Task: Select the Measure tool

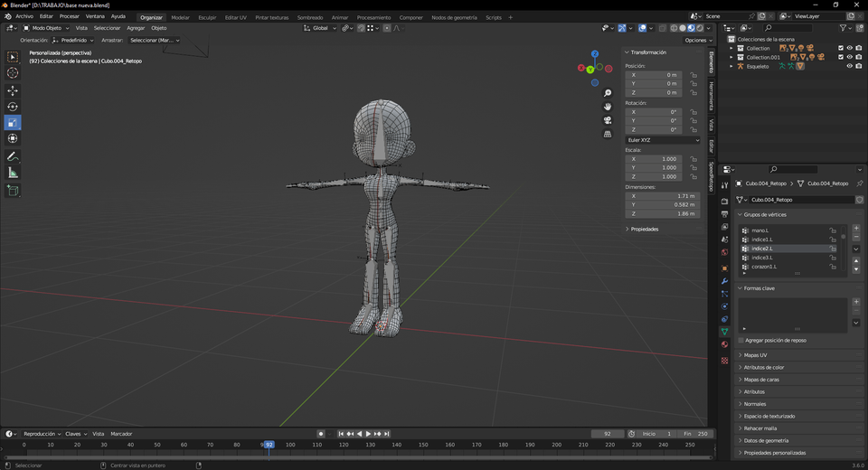Action: click(13, 173)
